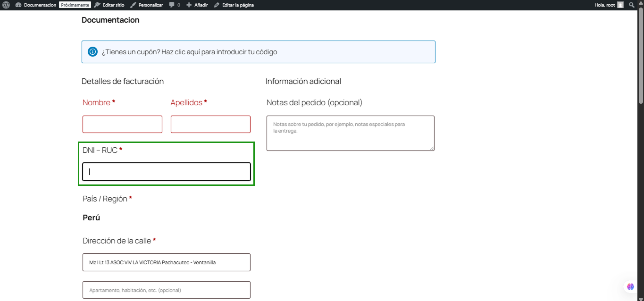Viewport: 644px width, 301px height.
Task: Click the blue coupon info icon
Action: pyautogui.click(x=92, y=52)
